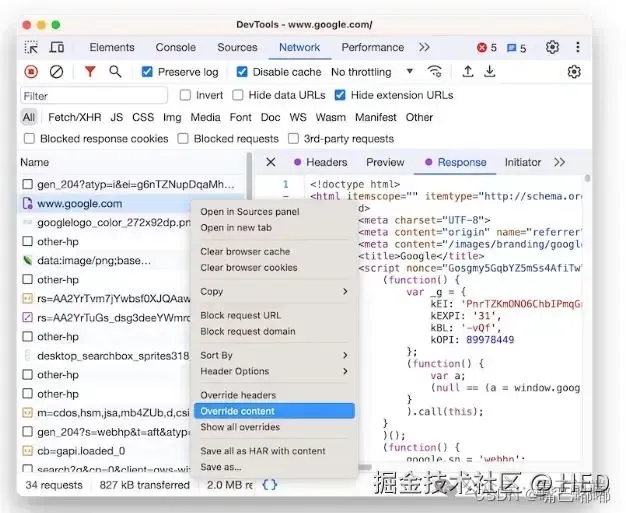Export HAR file download icon
The height and width of the screenshot is (513, 626).
490,71
